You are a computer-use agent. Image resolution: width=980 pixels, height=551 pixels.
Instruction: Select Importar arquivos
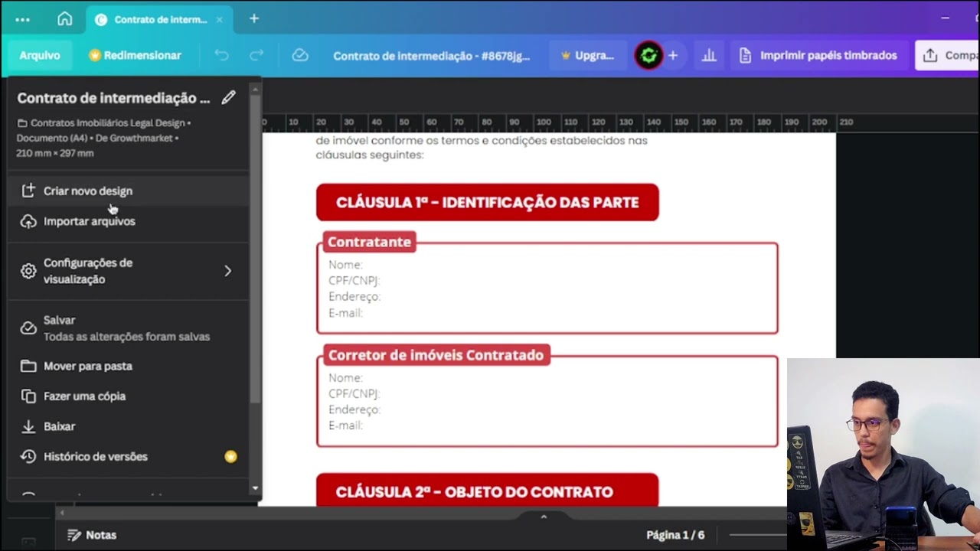point(128,221)
